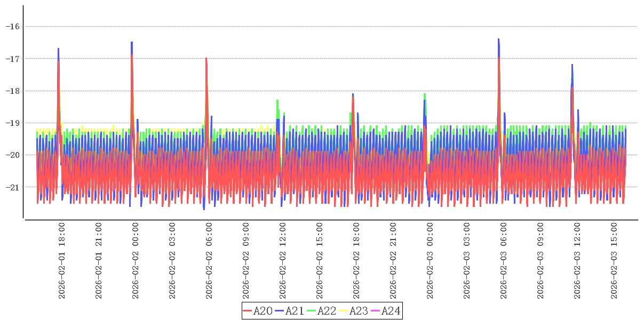Click the first spike top near 2026-02-01 18:00
This screenshot has width=644, height=320.
(x=58, y=49)
